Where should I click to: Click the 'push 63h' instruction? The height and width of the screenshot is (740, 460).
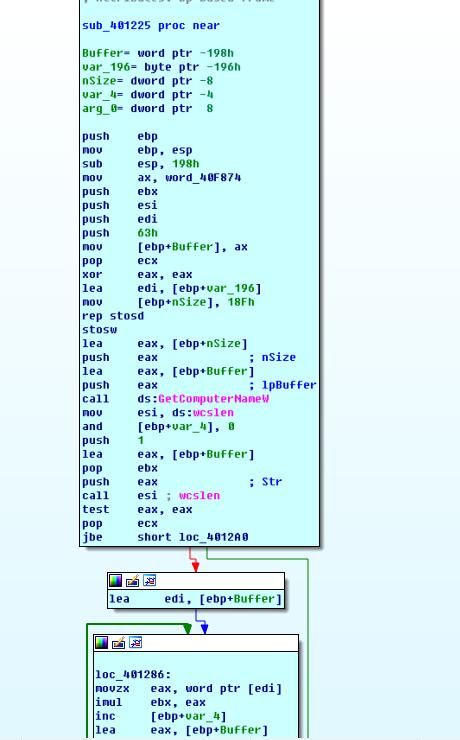120,233
